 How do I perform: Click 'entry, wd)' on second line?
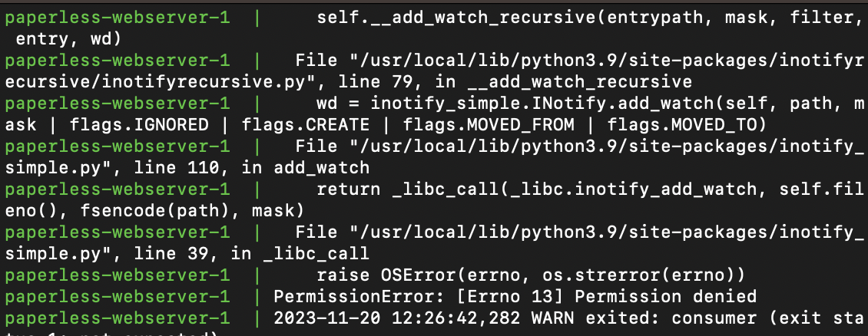coord(69,39)
